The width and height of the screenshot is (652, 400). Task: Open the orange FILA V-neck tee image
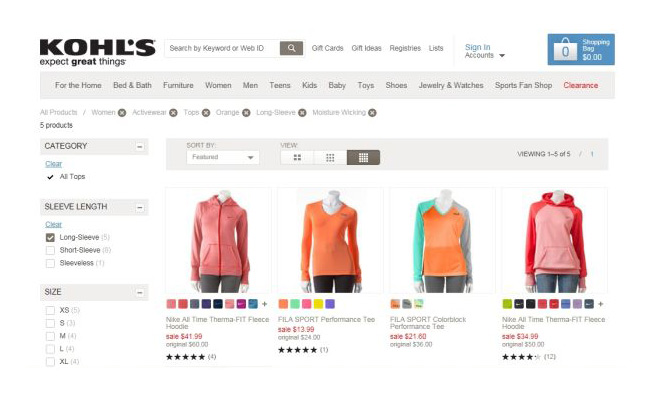coord(331,241)
